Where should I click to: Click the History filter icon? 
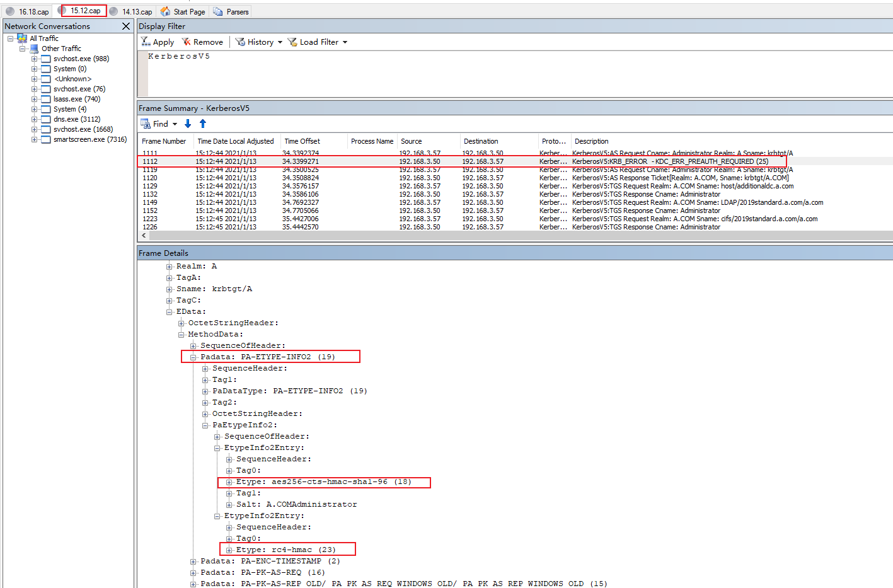pyautogui.click(x=240, y=42)
